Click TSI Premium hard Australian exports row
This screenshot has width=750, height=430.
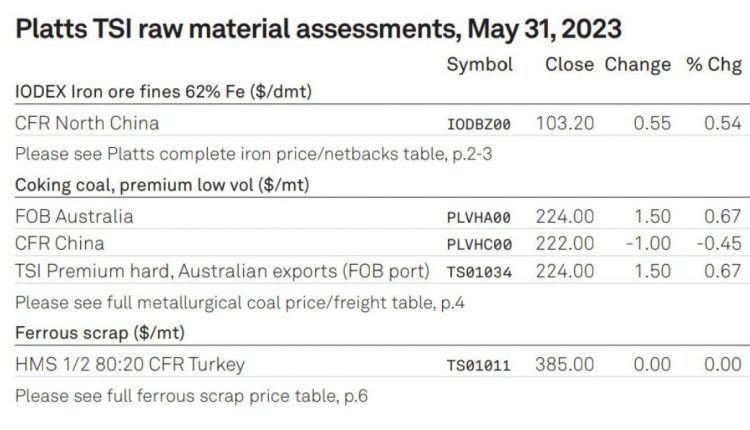click(222, 270)
